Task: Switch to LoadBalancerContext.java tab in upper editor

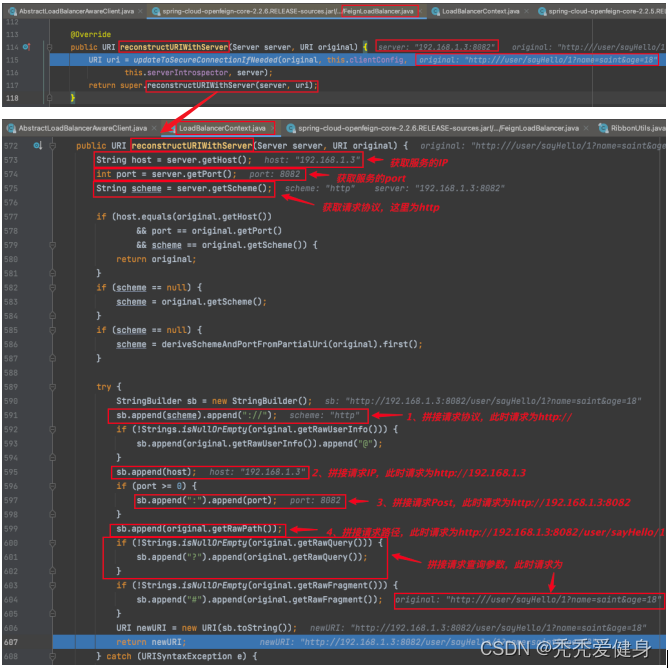Action: point(481,11)
